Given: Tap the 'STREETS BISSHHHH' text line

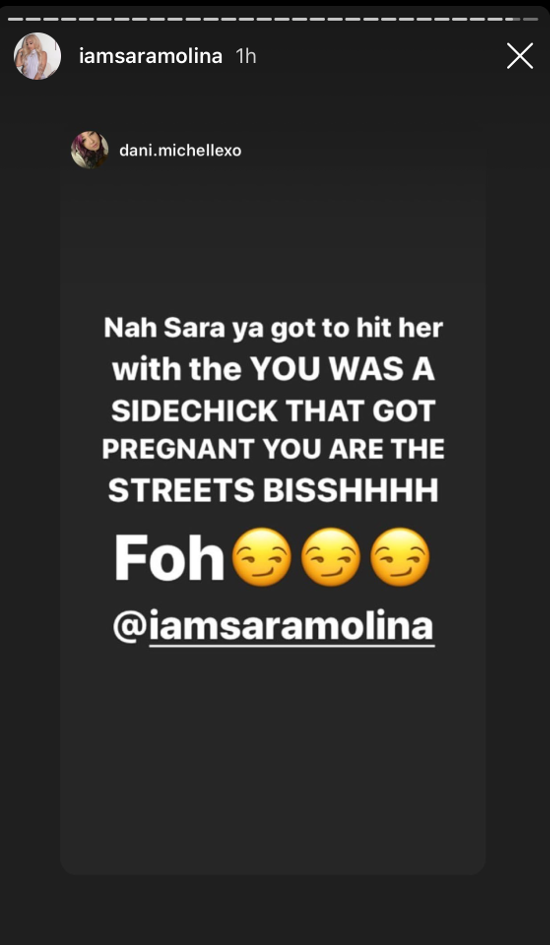Looking at the screenshot, I should pos(273,491).
